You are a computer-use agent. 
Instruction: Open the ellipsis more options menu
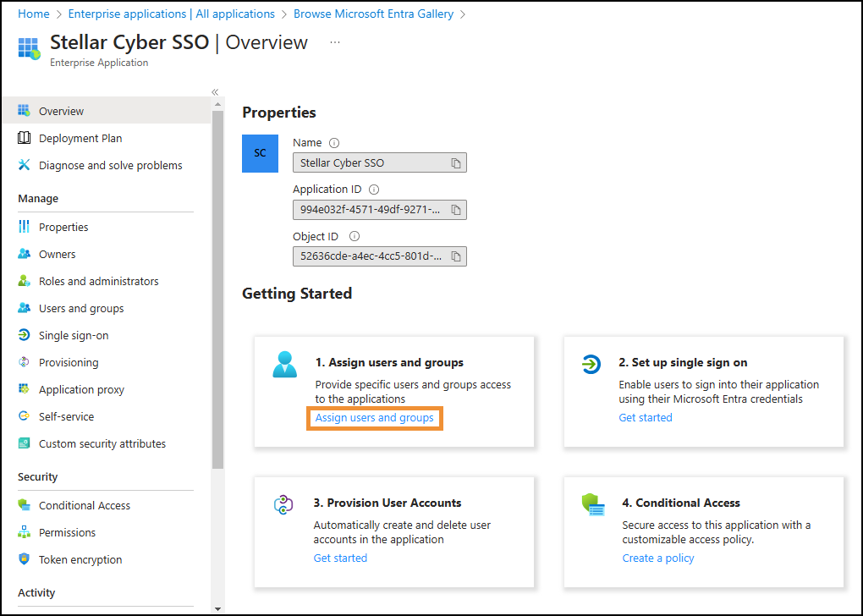tap(335, 42)
